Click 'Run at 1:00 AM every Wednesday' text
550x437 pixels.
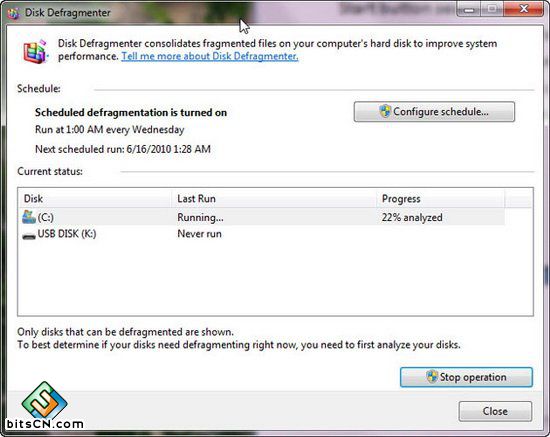click(109, 130)
